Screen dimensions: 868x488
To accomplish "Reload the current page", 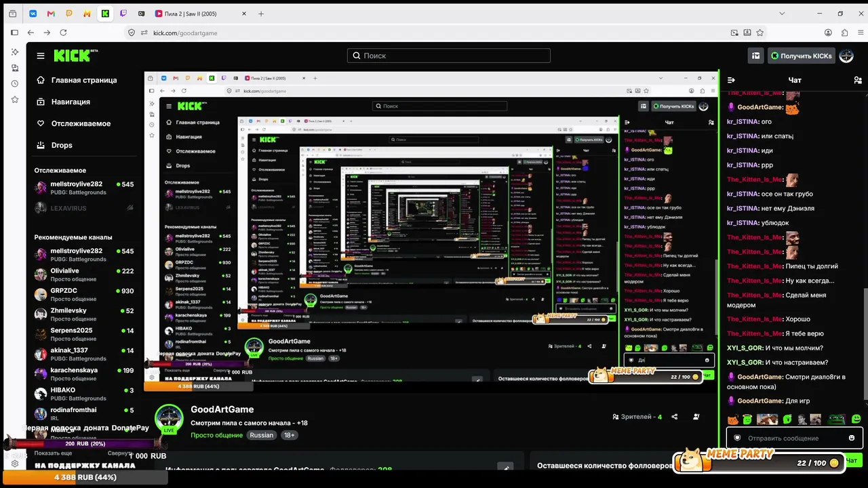I will [x=63, y=33].
